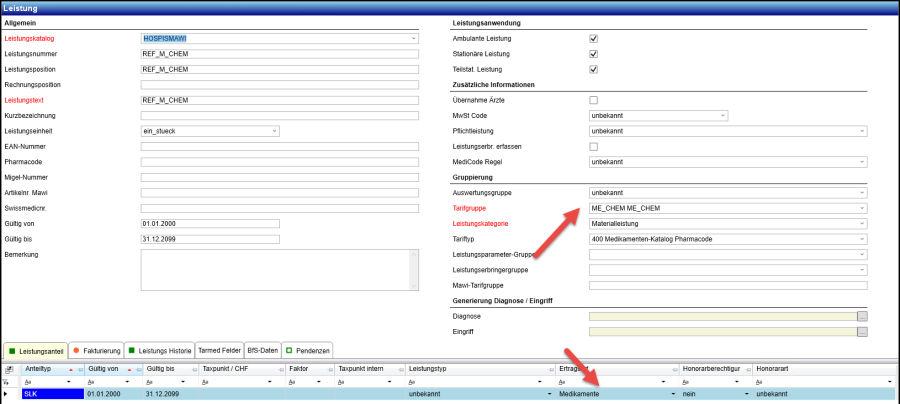This screenshot has width=900, height=404.
Task: Open the Tariftyp dropdown list
Action: click(x=861, y=238)
